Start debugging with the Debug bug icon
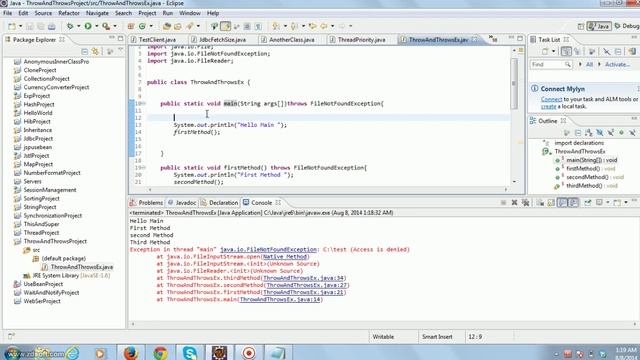 click(70, 26)
